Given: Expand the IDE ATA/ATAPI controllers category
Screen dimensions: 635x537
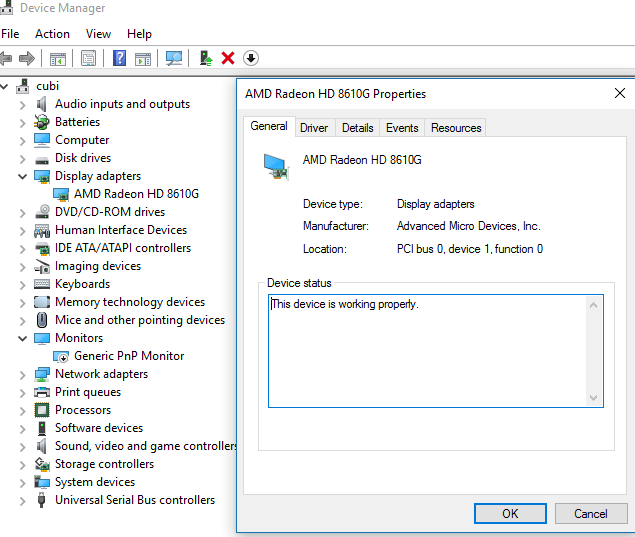Looking at the screenshot, I should pos(23,249).
